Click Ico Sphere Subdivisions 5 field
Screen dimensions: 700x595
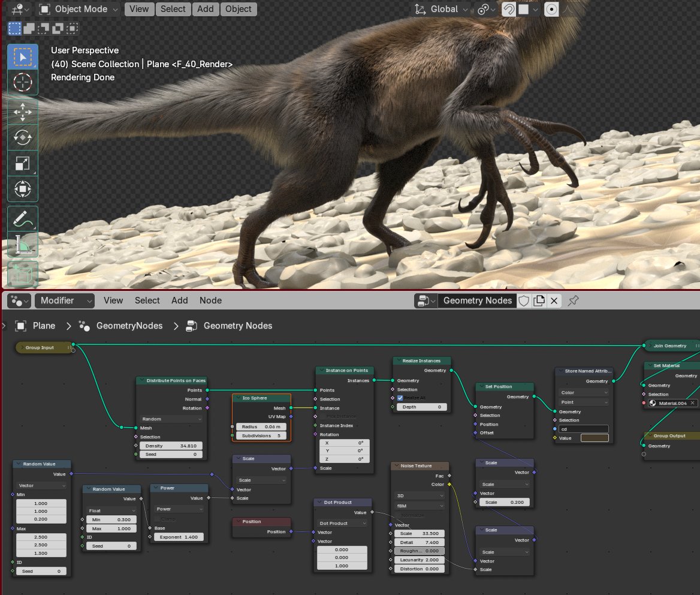coord(261,435)
